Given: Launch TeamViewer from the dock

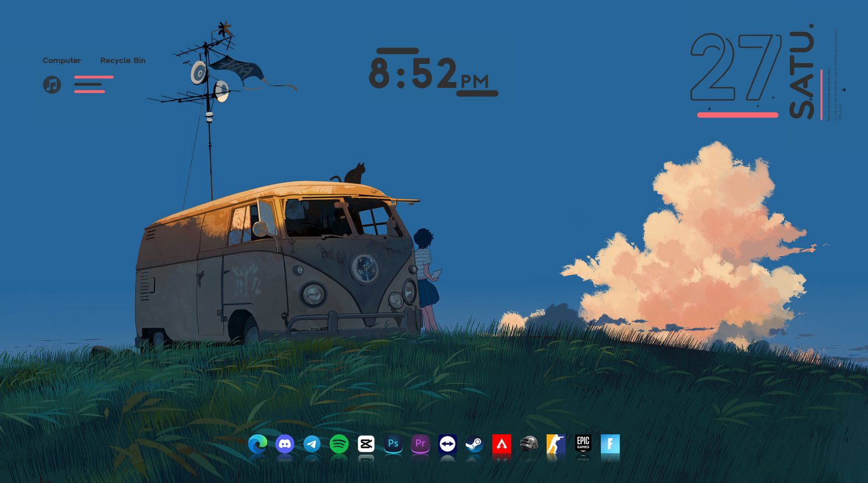Looking at the screenshot, I should (x=447, y=444).
